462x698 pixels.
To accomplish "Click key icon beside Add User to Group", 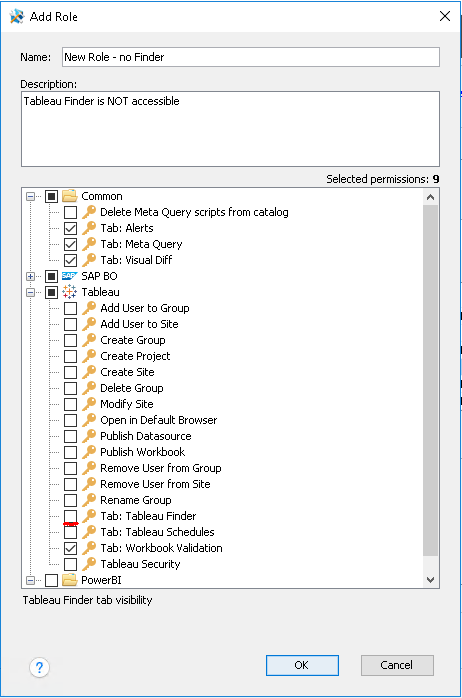I will [89, 308].
